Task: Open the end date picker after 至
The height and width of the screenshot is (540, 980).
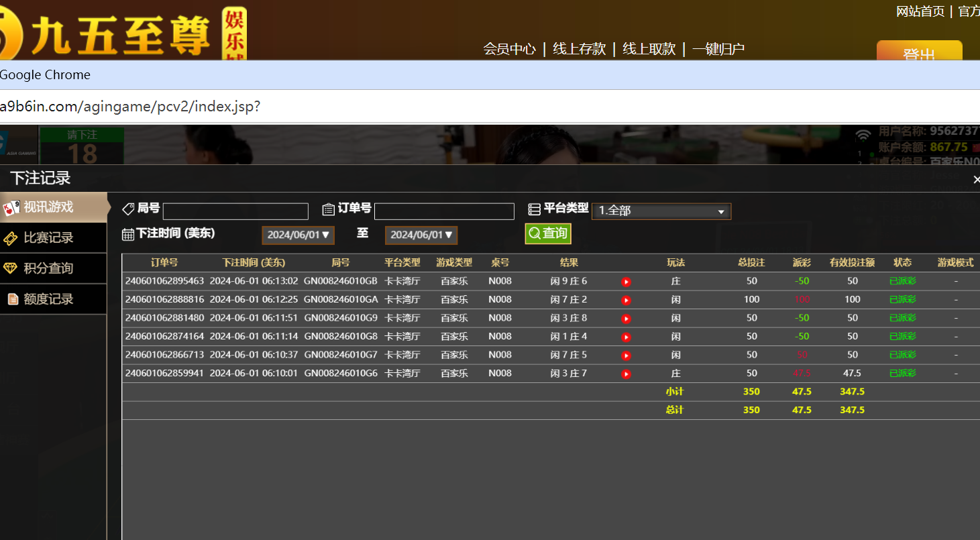Action: point(421,235)
